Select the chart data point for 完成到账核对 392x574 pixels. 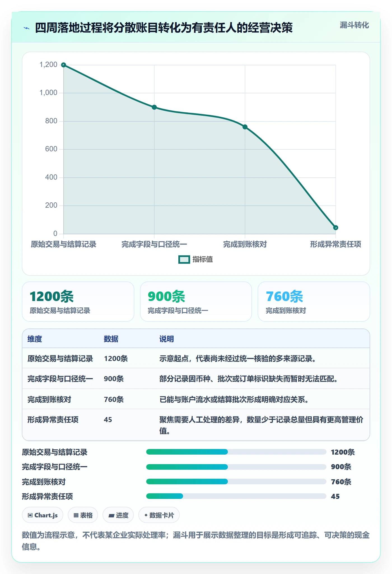click(x=245, y=127)
